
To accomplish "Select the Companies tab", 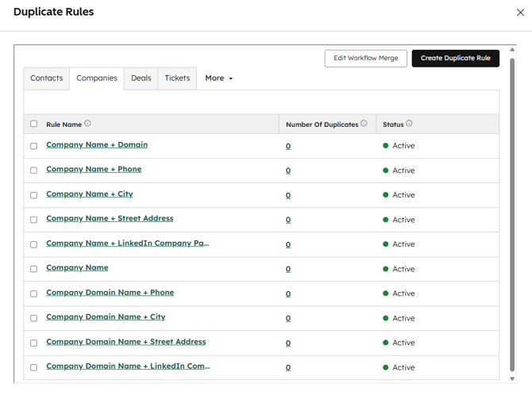I will 97,79.
